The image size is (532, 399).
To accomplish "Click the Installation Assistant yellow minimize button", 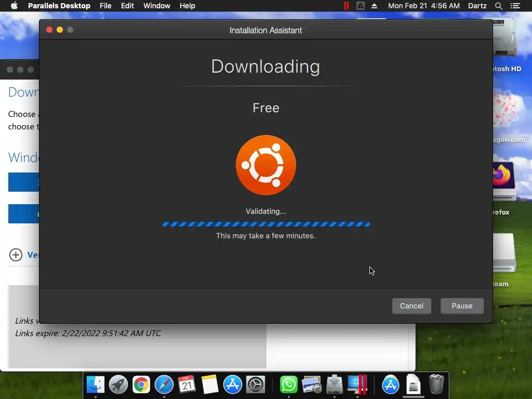I will tap(60, 30).
